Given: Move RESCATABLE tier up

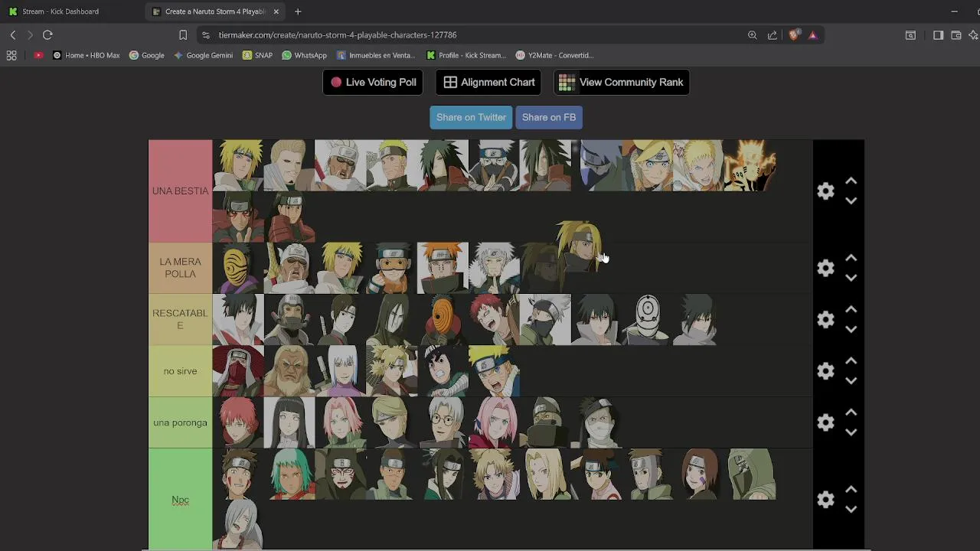Looking at the screenshot, I should pyautogui.click(x=851, y=310).
